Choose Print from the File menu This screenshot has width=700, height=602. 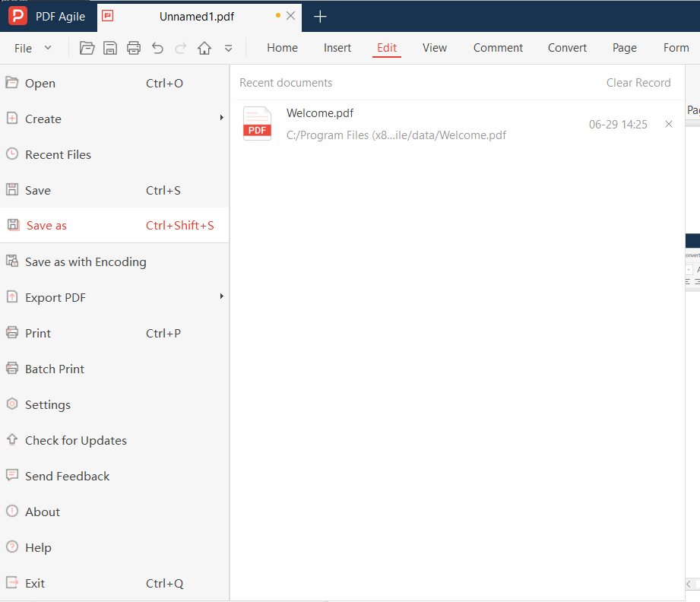tap(114, 333)
